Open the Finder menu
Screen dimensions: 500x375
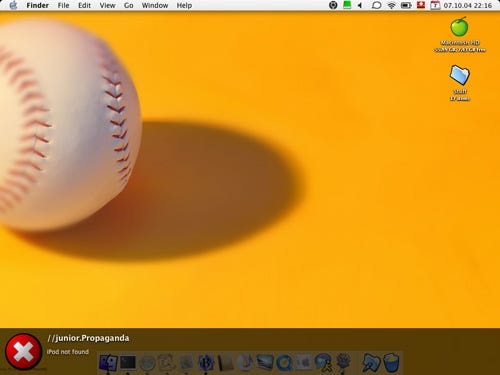coord(38,5)
